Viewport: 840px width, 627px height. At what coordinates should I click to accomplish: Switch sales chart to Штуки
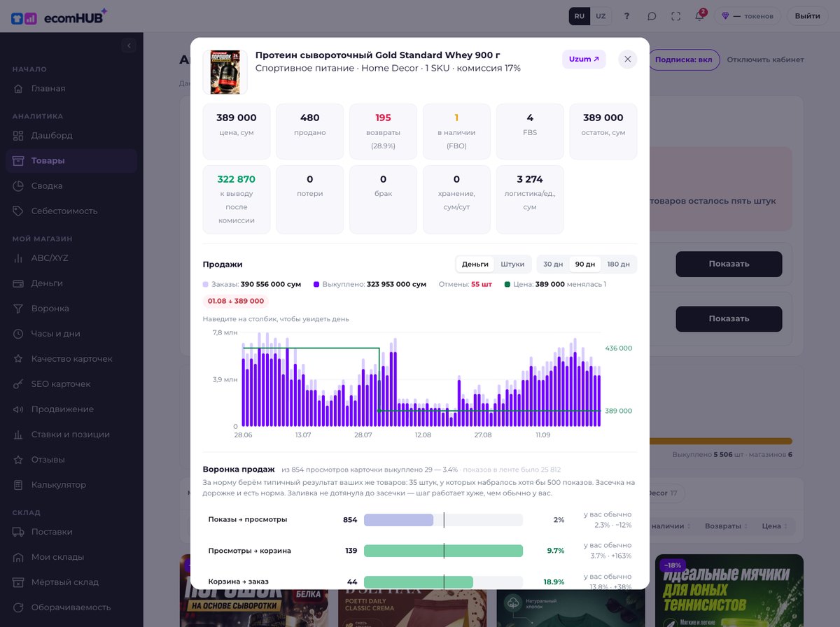(x=512, y=264)
